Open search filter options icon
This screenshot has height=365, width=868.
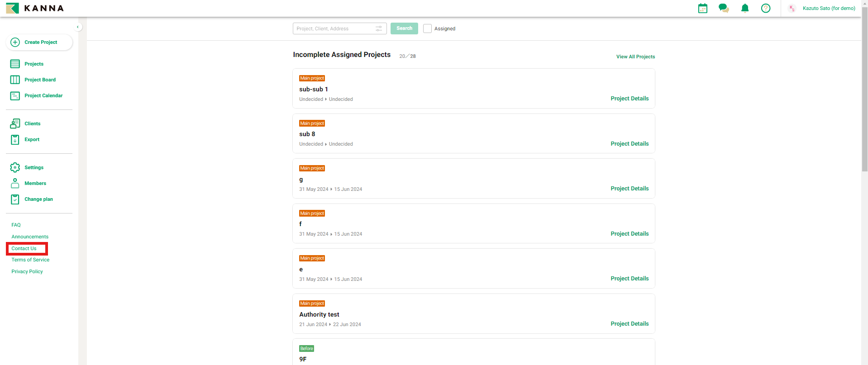[379, 28]
